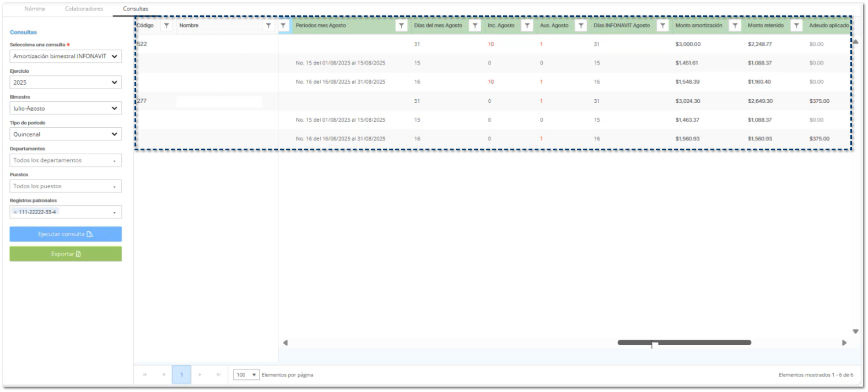Open filter for Monto amortización column

pos(735,25)
